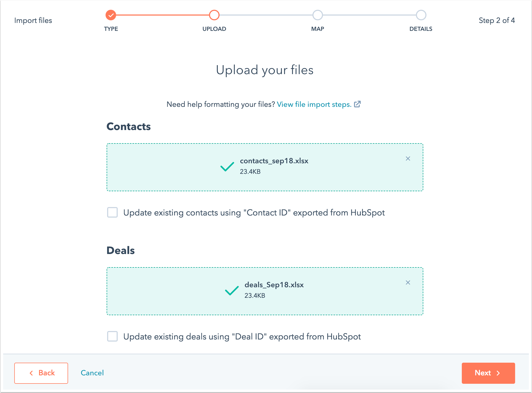
Task: Click the external link icon next to import steps
Action: coord(357,104)
